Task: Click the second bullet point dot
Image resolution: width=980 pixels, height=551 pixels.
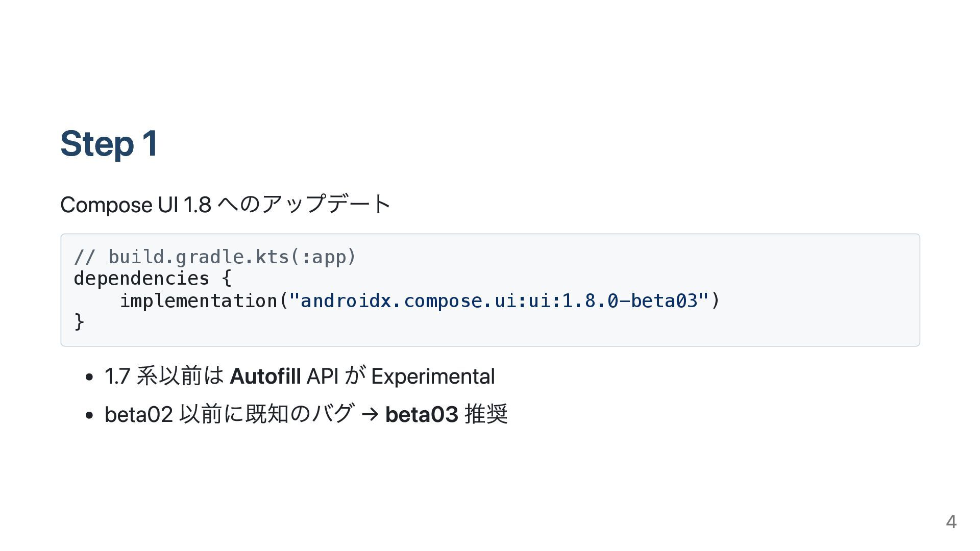Action: [89, 415]
